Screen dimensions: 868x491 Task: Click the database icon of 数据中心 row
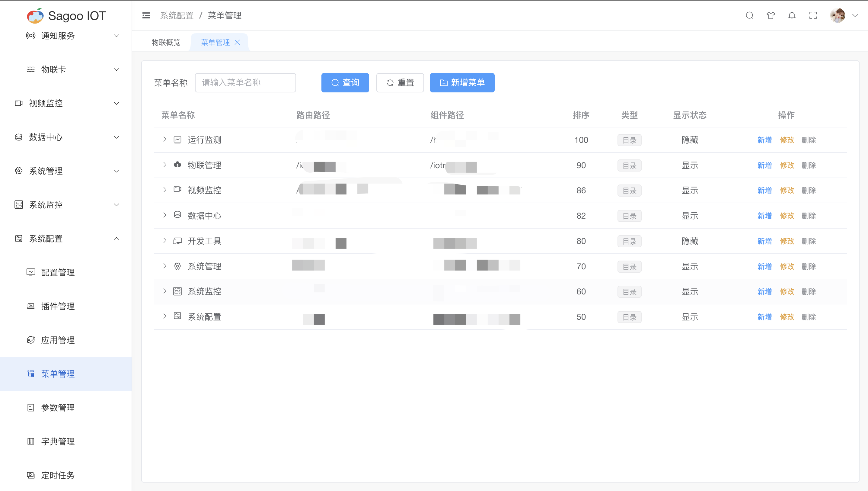click(177, 215)
